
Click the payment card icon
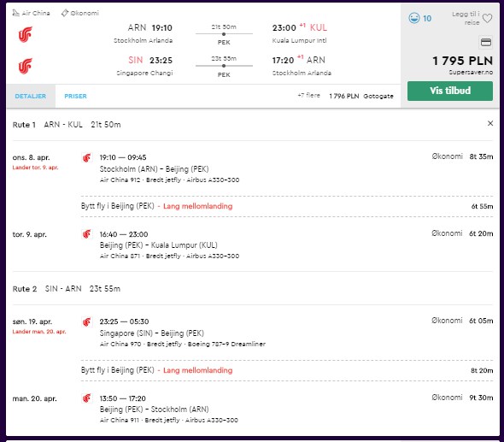tap(486, 42)
